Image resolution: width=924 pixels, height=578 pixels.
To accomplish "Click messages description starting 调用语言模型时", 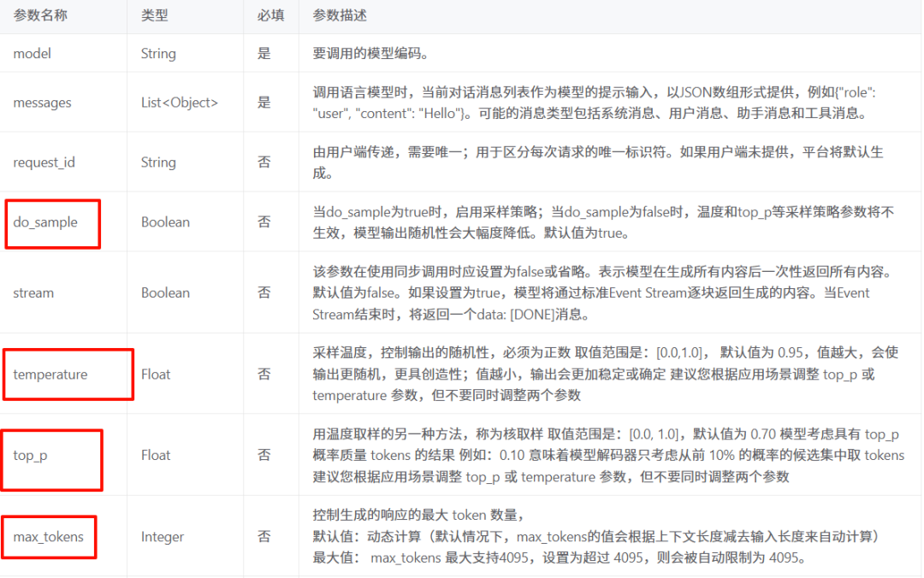I will [x=594, y=103].
